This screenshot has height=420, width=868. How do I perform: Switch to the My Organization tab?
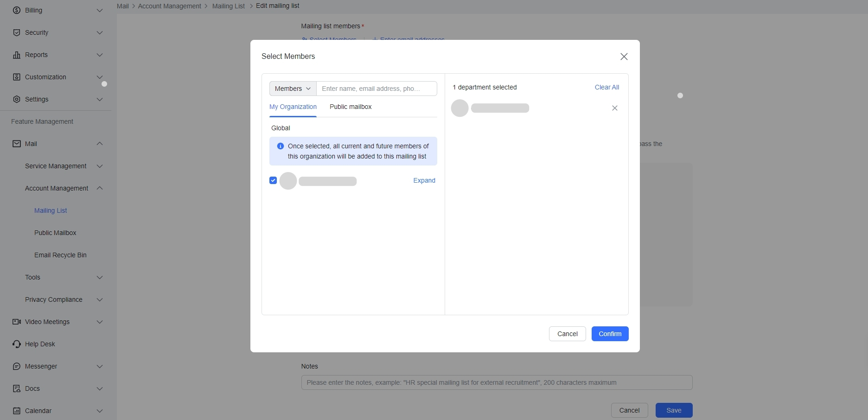293,107
